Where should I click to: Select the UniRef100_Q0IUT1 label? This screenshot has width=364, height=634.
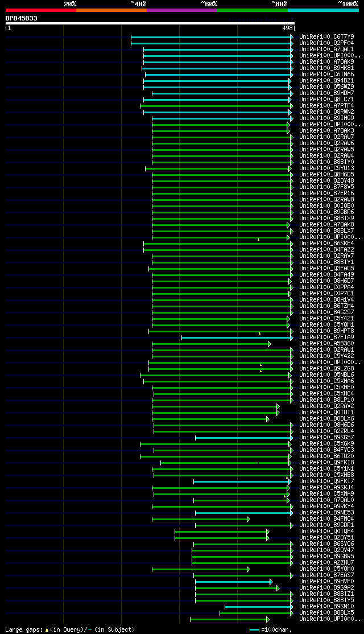327,413
